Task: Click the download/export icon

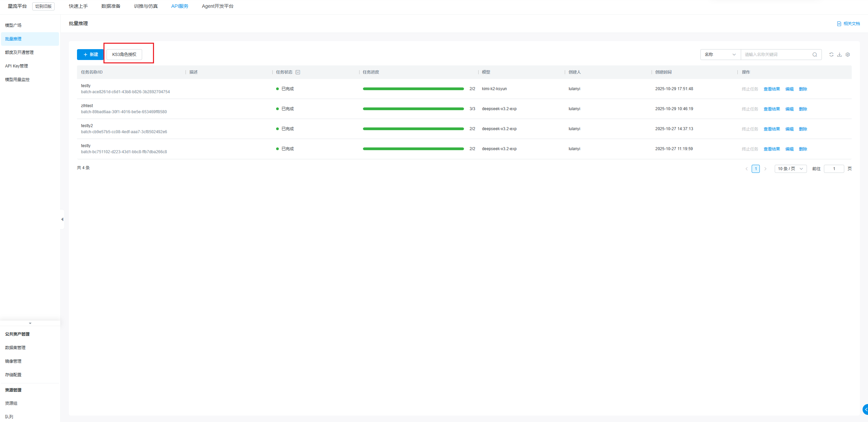Action: [x=840, y=55]
